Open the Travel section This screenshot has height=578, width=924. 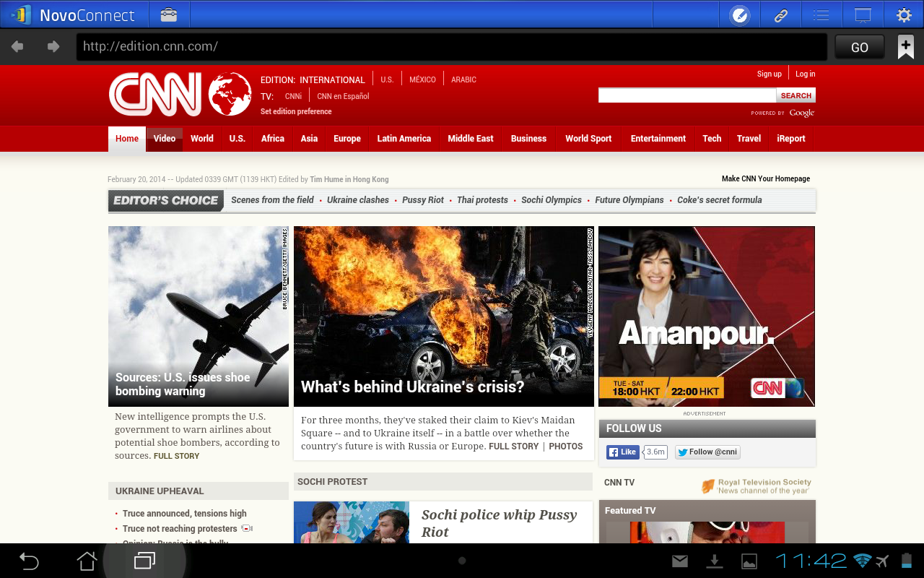point(749,139)
